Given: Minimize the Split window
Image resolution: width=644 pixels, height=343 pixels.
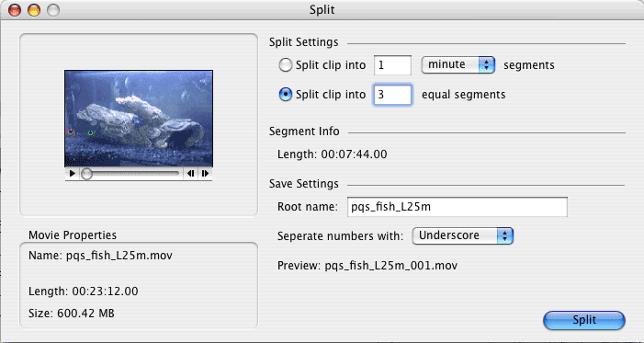Looking at the screenshot, I should pyautogui.click(x=34, y=10).
